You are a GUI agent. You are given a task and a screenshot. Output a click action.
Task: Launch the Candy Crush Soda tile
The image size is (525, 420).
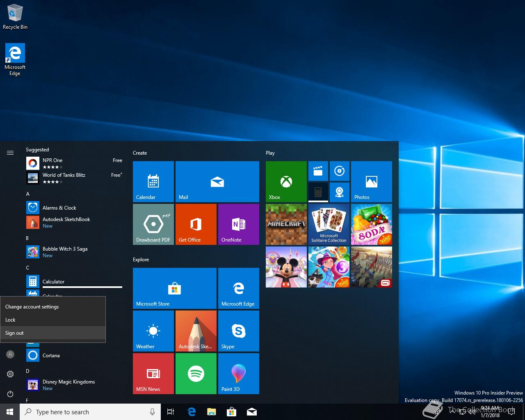coord(372,224)
